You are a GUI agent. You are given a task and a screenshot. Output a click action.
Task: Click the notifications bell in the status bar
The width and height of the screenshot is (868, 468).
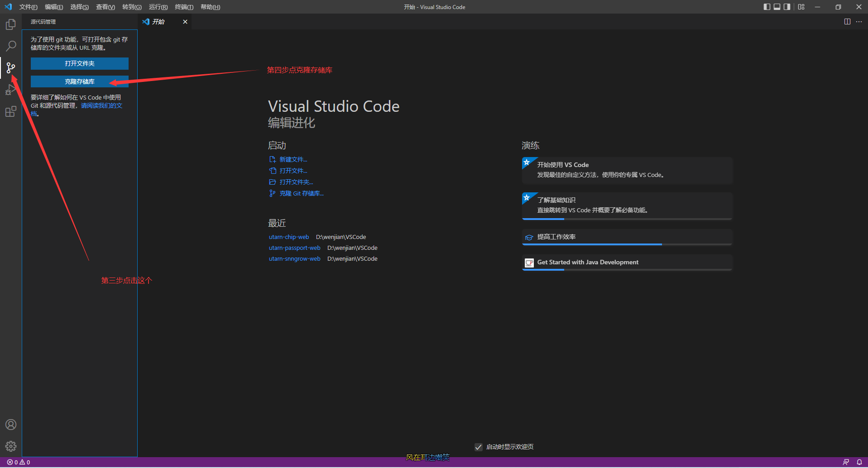tap(860, 462)
